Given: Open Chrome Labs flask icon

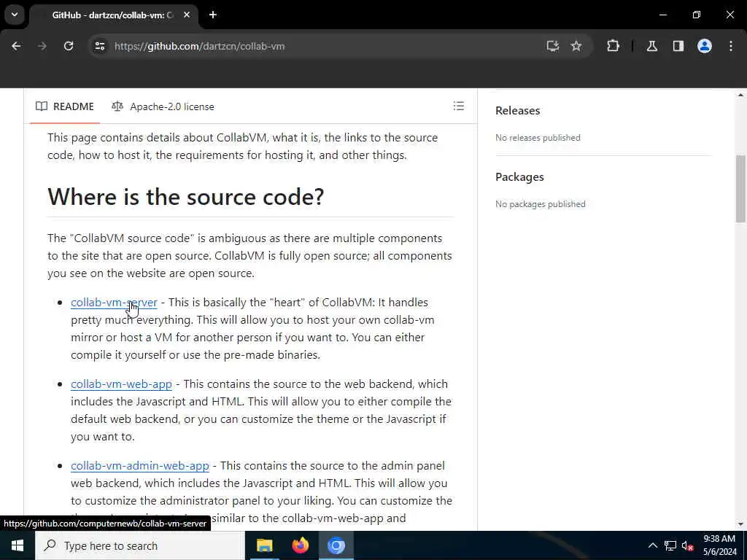Looking at the screenshot, I should tap(652, 46).
